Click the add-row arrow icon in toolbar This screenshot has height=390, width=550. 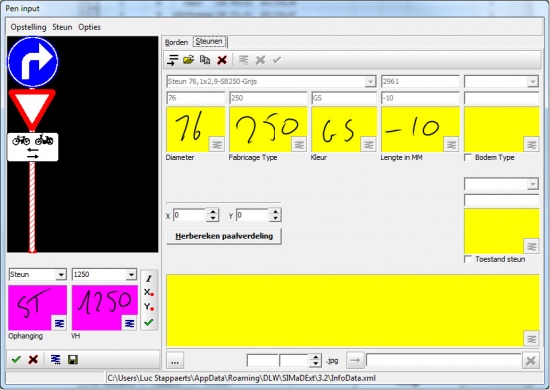[x=172, y=60]
